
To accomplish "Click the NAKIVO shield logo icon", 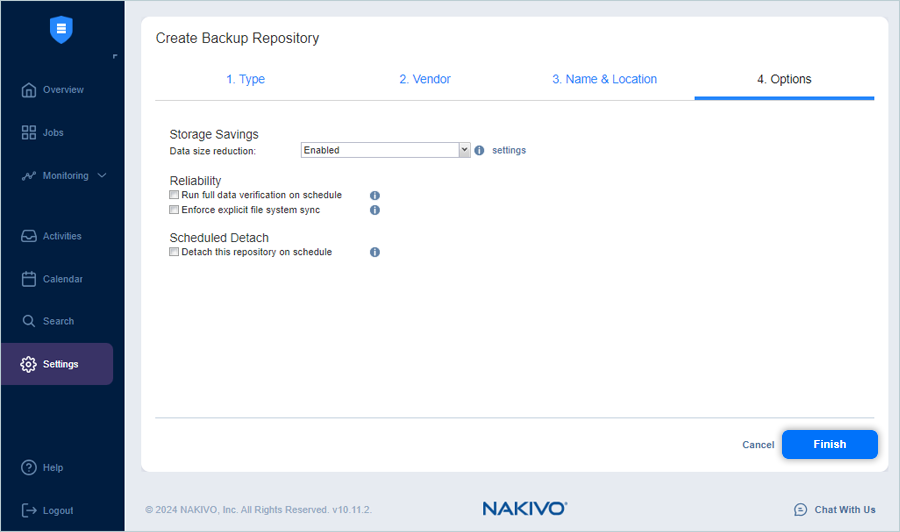I will 61,29.
